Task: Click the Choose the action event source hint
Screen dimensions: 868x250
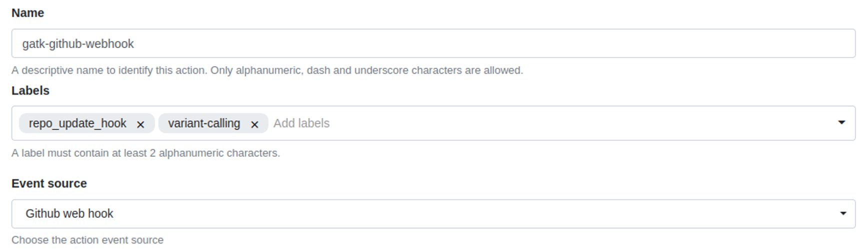Action: click(x=87, y=240)
